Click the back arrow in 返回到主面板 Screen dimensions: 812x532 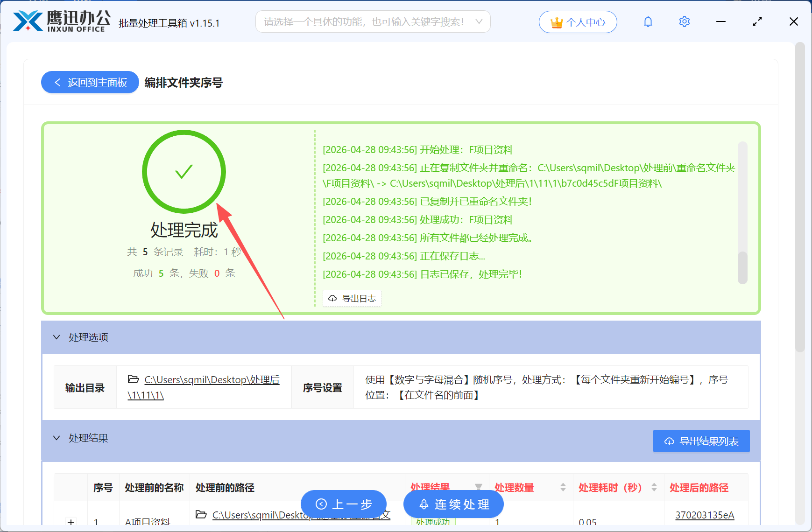coord(57,82)
